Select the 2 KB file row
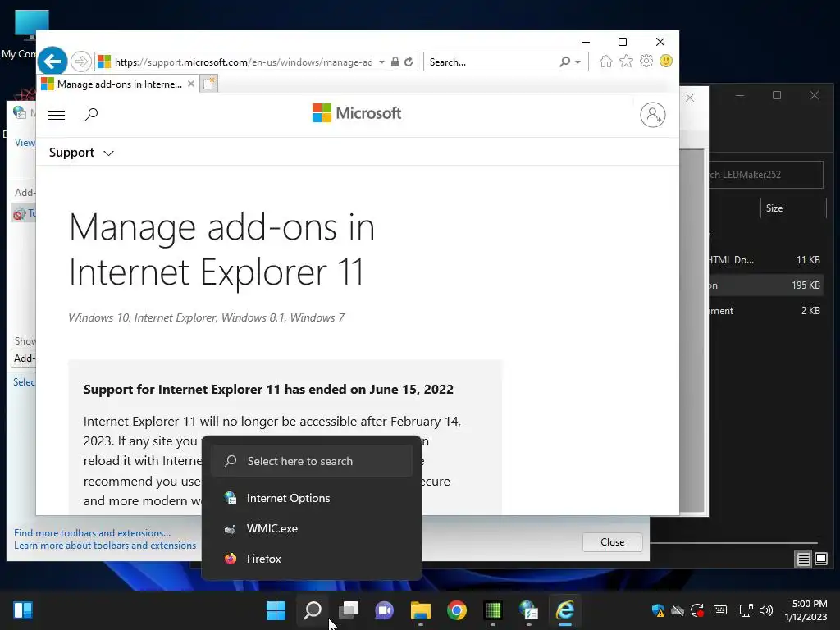Viewport: 840px width, 630px height. point(765,311)
